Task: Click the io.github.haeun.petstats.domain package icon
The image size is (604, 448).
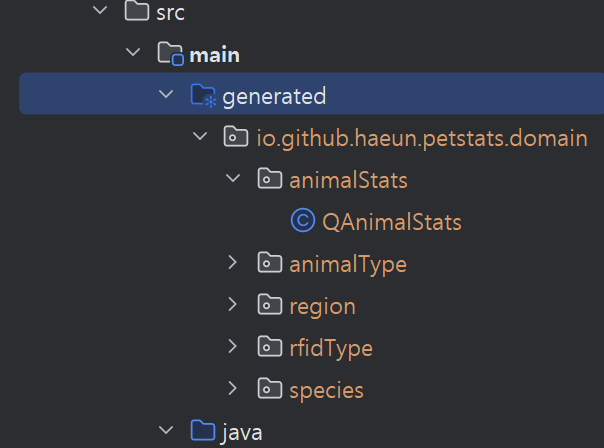Action: coord(236,137)
